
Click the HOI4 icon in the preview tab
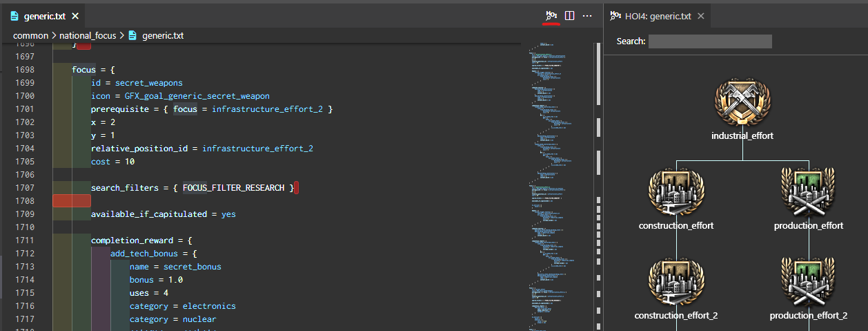[616, 16]
